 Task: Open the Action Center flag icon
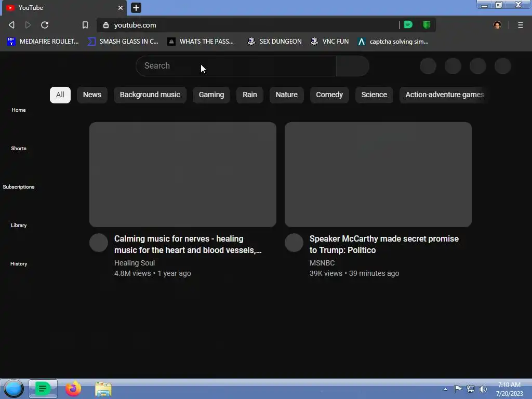coord(458,389)
